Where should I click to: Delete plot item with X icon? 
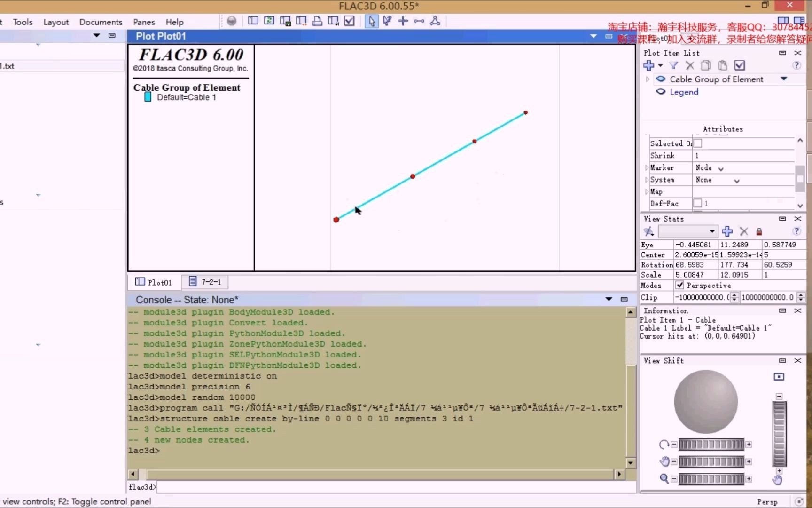[690, 65]
